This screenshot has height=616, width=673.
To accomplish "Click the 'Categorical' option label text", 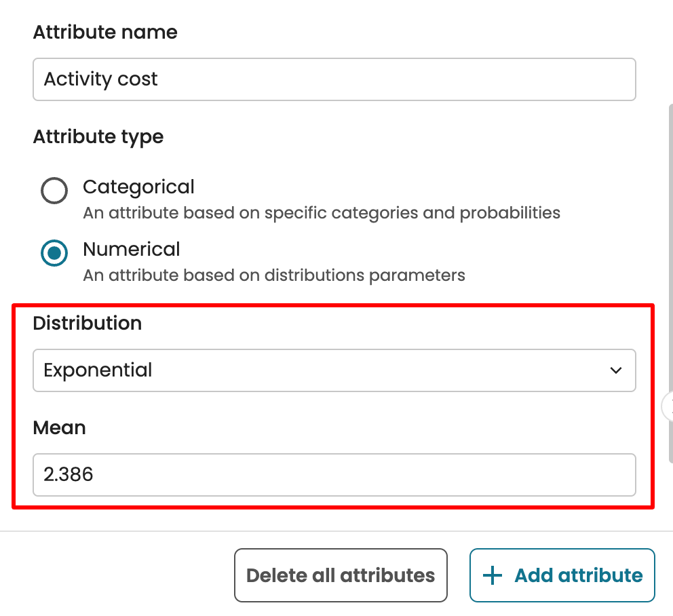I will tap(138, 187).
